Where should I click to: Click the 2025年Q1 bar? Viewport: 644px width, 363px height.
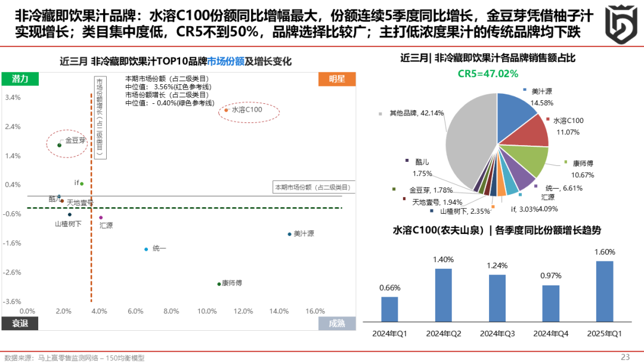[605, 291]
